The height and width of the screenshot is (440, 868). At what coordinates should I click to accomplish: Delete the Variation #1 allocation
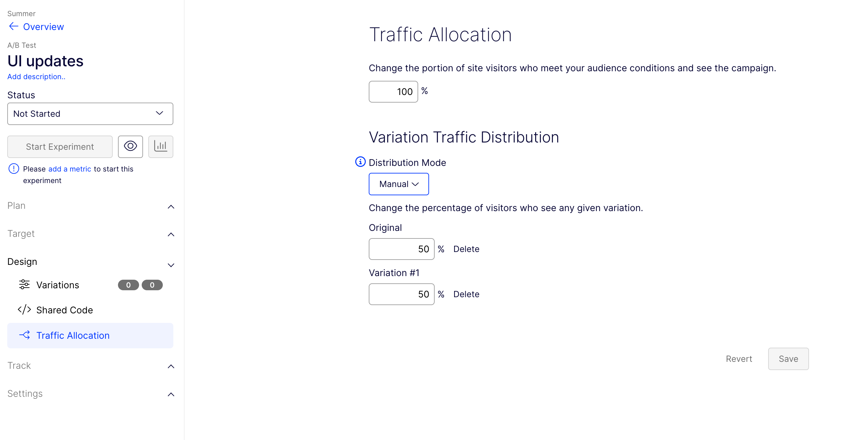(x=466, y=294)
